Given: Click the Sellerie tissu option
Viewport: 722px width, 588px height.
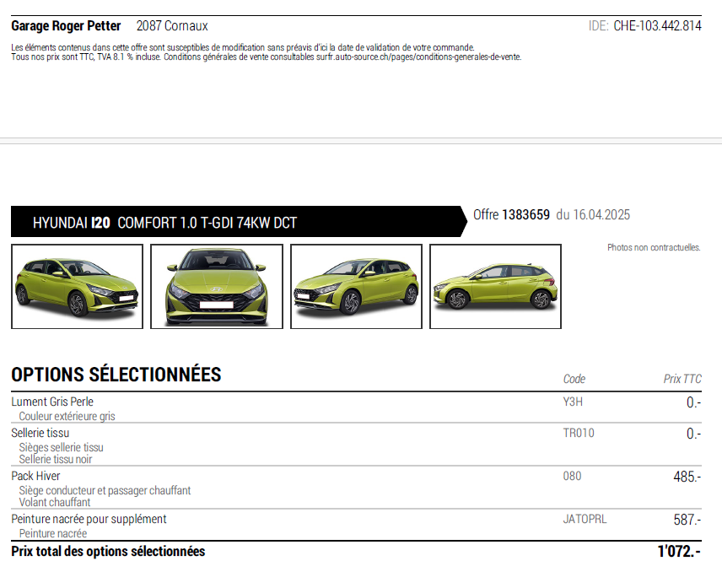Looking at the screenshot, I should point(40,433).
